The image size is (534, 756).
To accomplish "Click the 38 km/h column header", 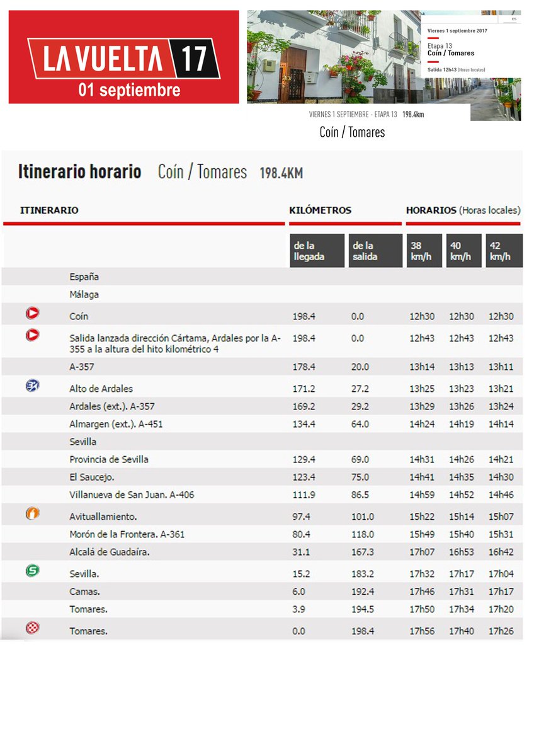I will [424, 251].
